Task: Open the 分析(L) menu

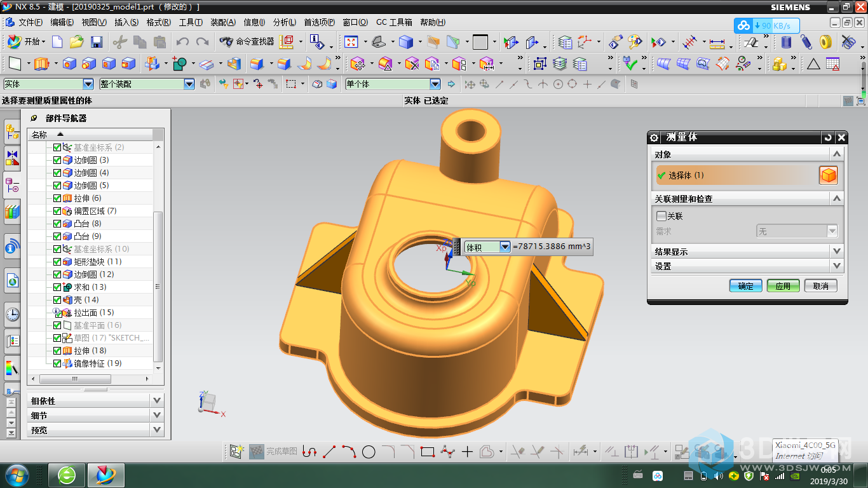Action: click(285, 22)
